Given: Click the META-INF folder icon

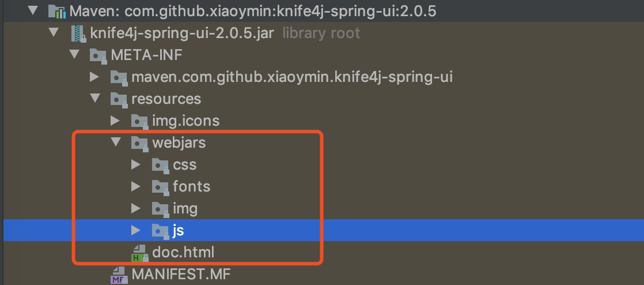Looking at the screenshot, I should click(x=97, y=55).
